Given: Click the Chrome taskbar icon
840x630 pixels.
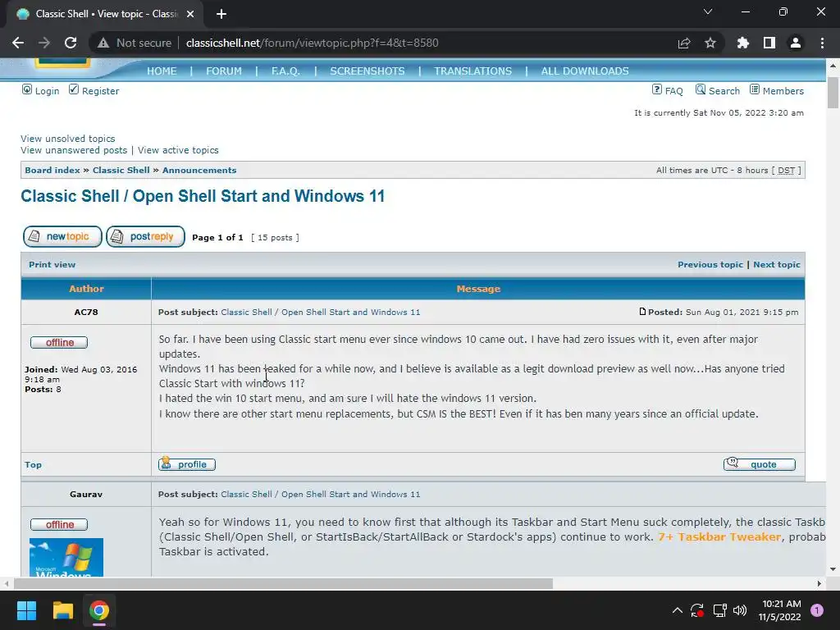Looking at the screenshot, I should coord(99,610).
